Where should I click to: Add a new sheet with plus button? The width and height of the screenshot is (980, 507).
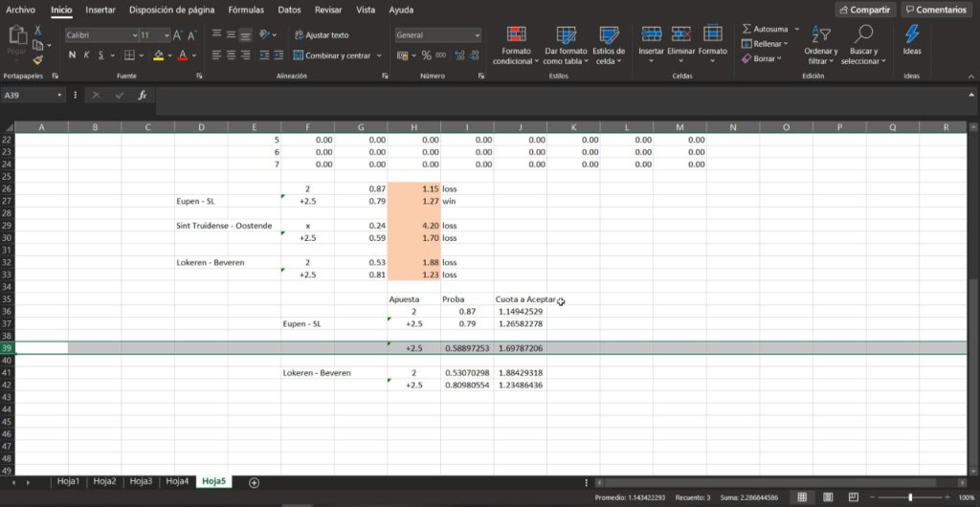point(254,482)
